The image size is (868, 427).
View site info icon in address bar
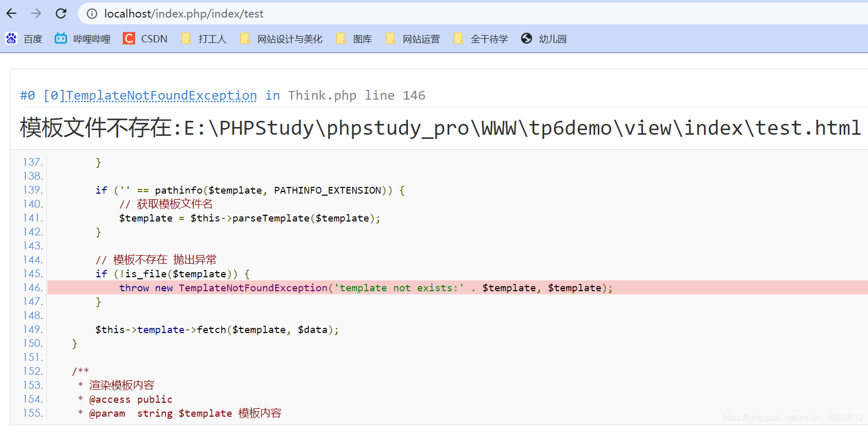[92, 14]
